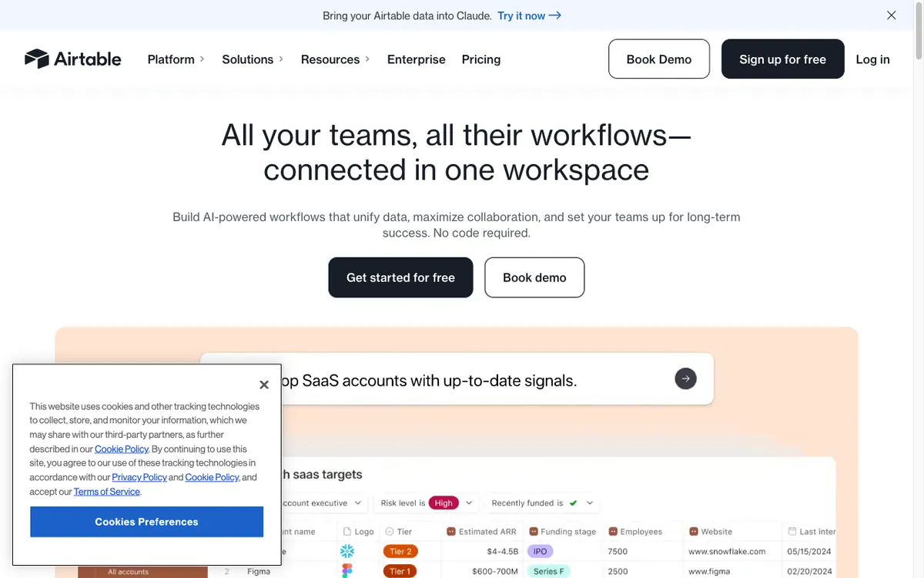Screen dimensions: 924x578
Task: Follow the 'Try it now' link
Action: click(529, 15)
